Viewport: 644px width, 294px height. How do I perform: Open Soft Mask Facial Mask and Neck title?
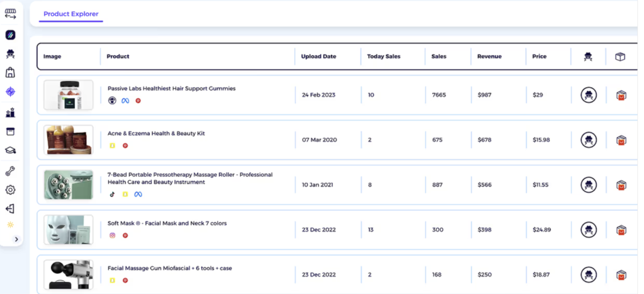point(167,224)
